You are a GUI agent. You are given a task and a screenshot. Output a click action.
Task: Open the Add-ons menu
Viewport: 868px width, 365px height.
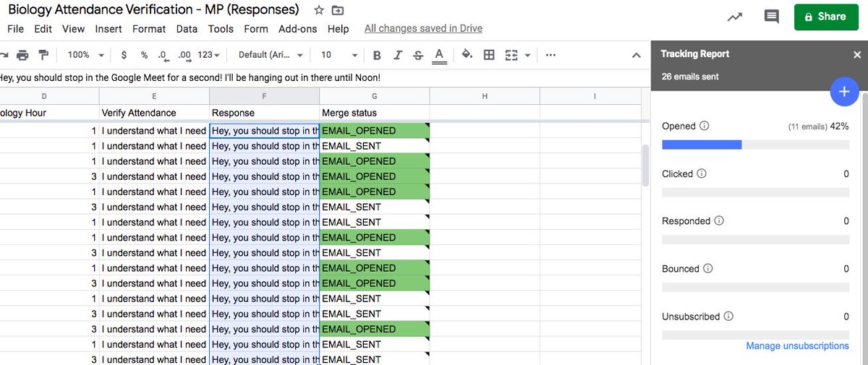click(x=298, y=29)
